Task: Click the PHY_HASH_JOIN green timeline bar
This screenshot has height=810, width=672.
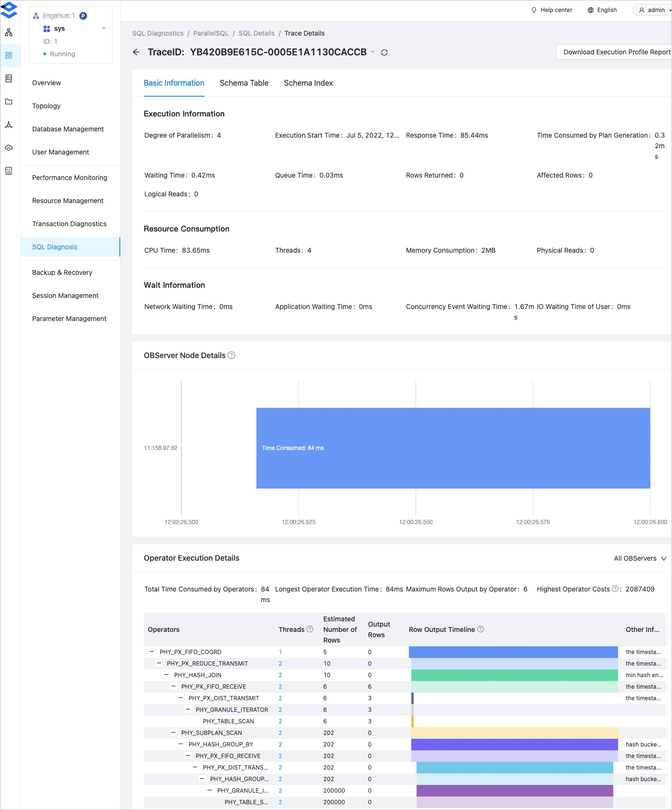Action: click(x=514, y=675)
